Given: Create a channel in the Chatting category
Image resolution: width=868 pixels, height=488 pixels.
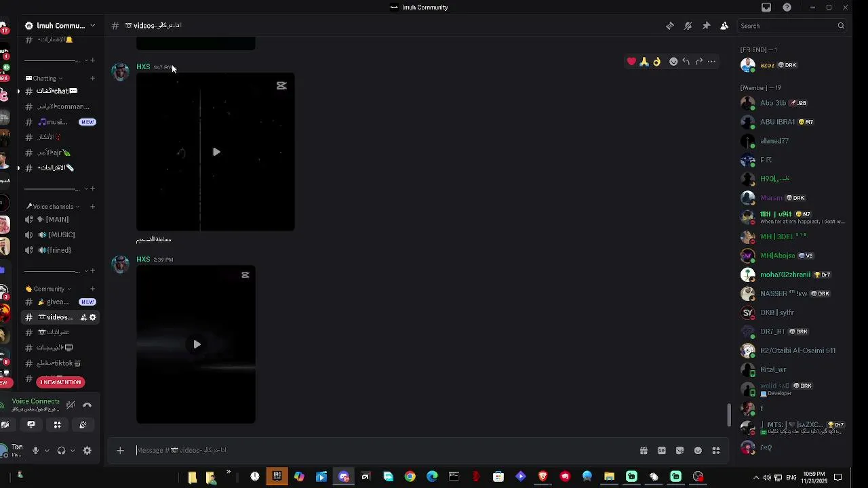Looking at the screenshot, I should tap(93, 79).
